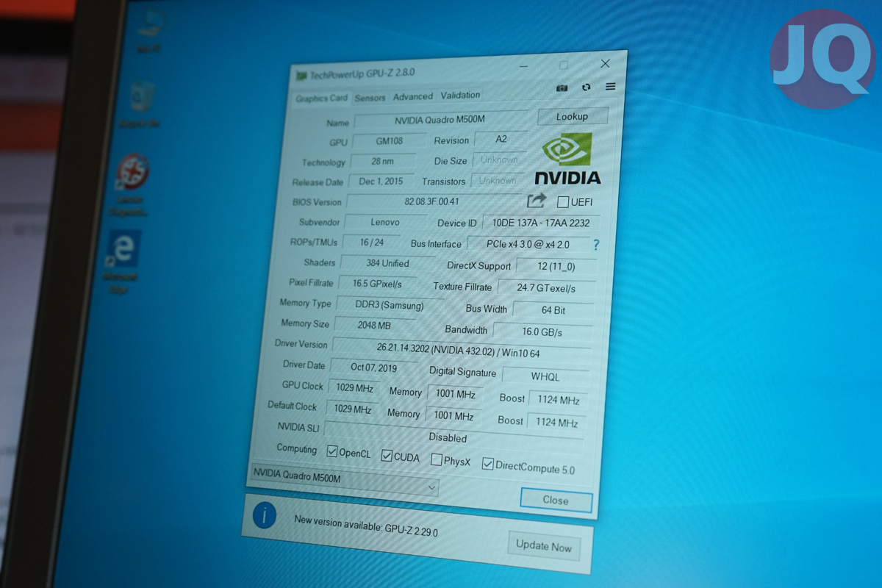The width and height of the screenshot is (882, 588).
Task: Toggle the UEFI checkbox
Action: coord(563,202)
